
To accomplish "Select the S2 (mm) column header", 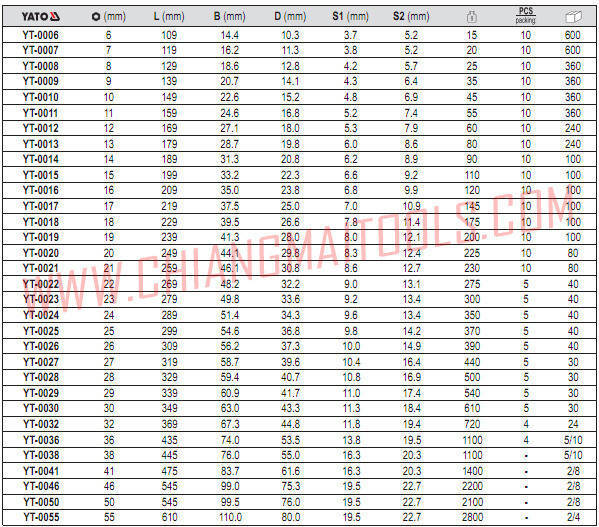I will click(411, 16).
